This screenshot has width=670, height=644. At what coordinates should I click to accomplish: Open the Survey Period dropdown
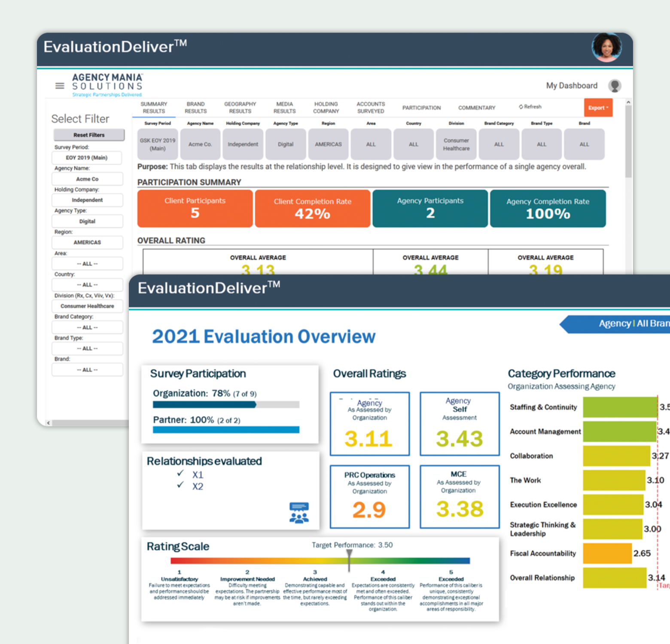[87, 158]
